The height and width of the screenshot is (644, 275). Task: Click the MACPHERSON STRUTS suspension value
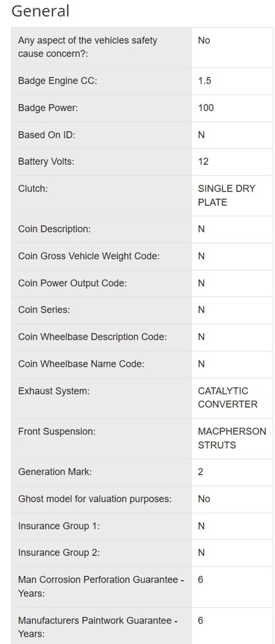coord(232,438)
